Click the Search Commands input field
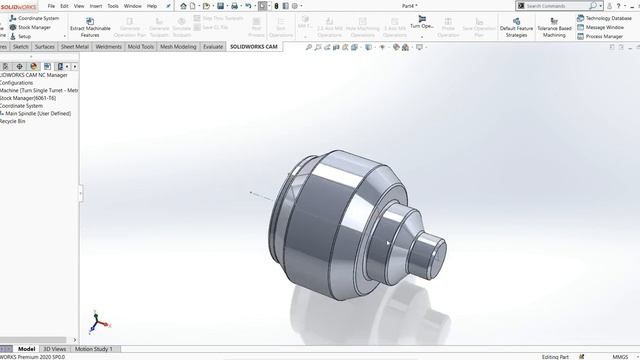The image size is (640, 360). click(x=556, y=6)
